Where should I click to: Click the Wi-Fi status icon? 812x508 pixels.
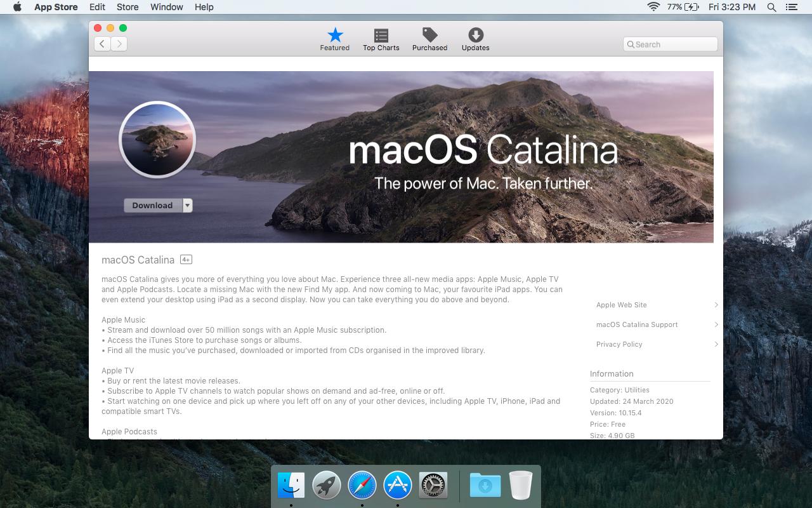pos(653,7)
